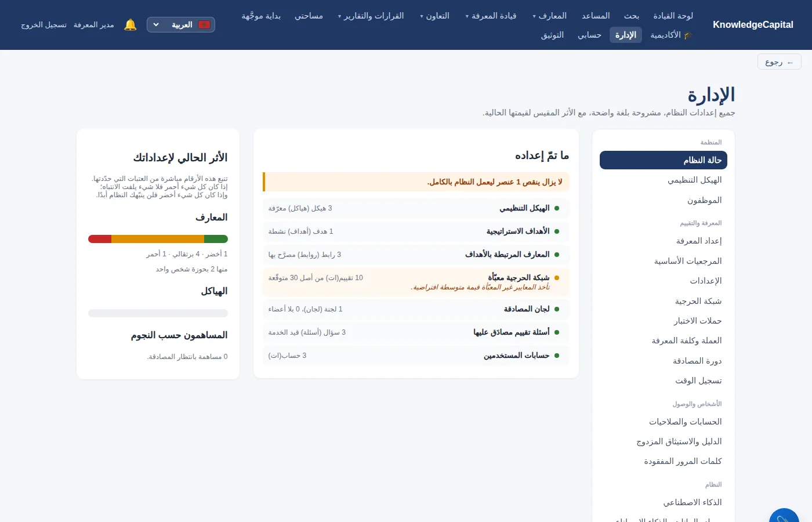
Task: Open تسجيل الوقت in the sidebar
Action: 664,380
